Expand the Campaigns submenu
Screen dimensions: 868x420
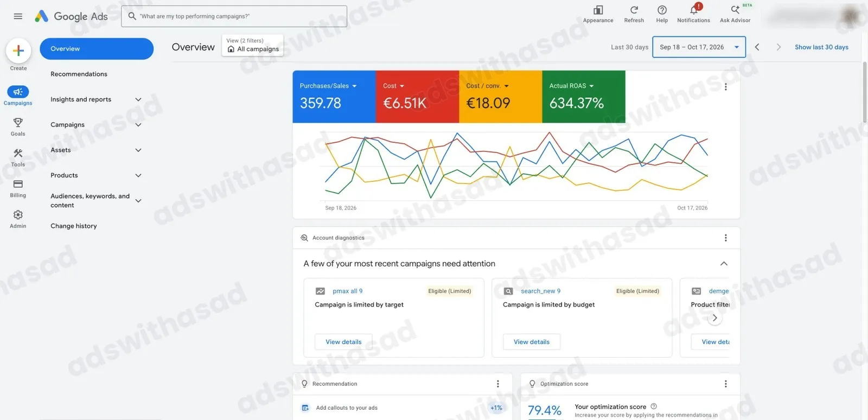click(x=96, y=125)
